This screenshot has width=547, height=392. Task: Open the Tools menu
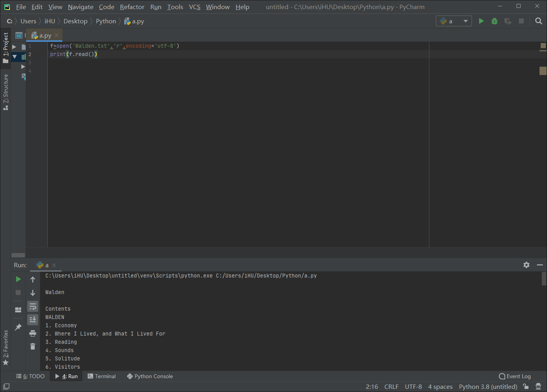click(x=175, y=7)
